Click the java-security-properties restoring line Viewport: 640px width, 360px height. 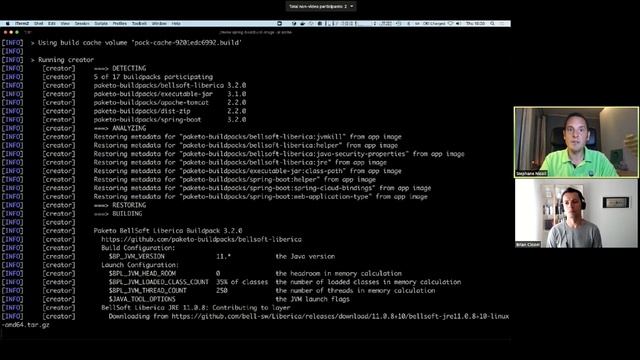click(279, 154)
